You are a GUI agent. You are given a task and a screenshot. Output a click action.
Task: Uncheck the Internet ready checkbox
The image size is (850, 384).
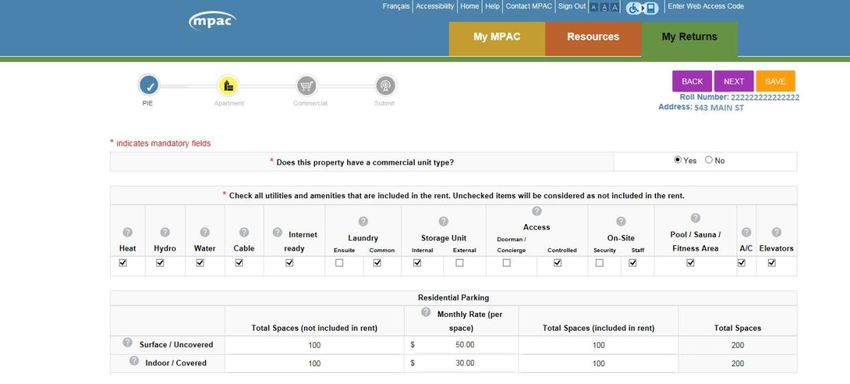289,263
